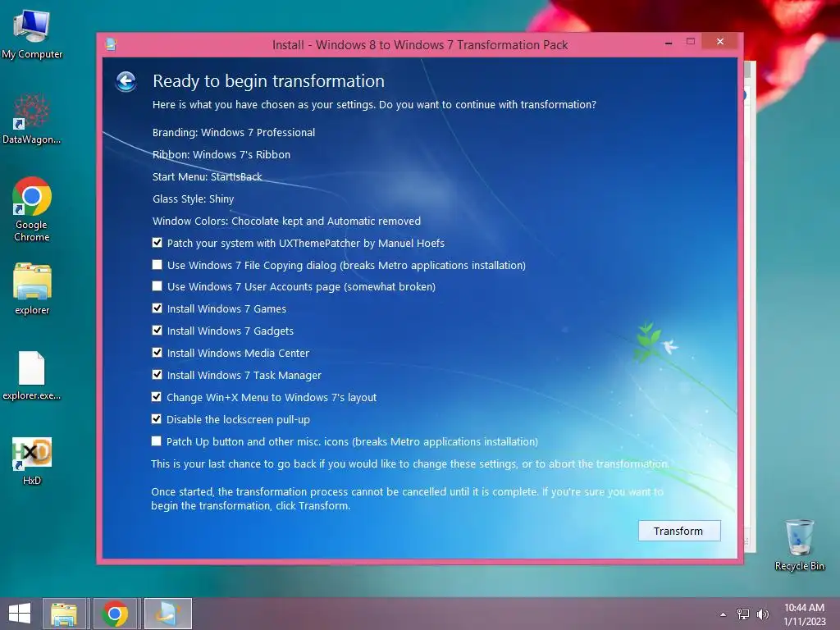Click the installer window title text
Viewport: 840px width, 630px height.
tap(420, 45)
